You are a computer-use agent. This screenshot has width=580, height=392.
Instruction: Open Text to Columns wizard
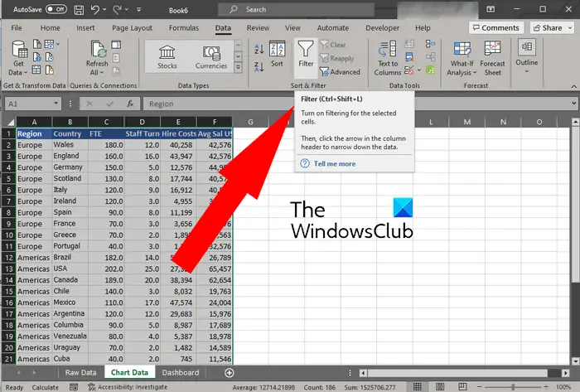[x=387, y=59]
